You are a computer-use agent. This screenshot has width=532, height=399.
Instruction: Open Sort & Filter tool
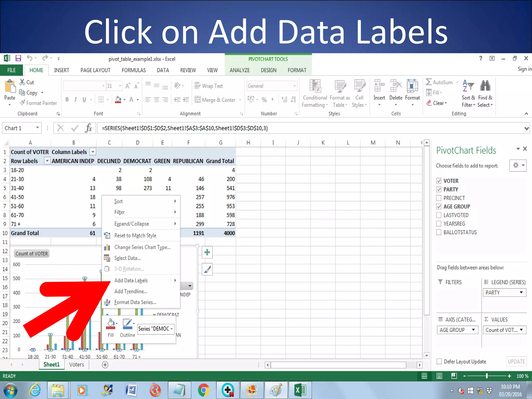click(x=468, y=93)
